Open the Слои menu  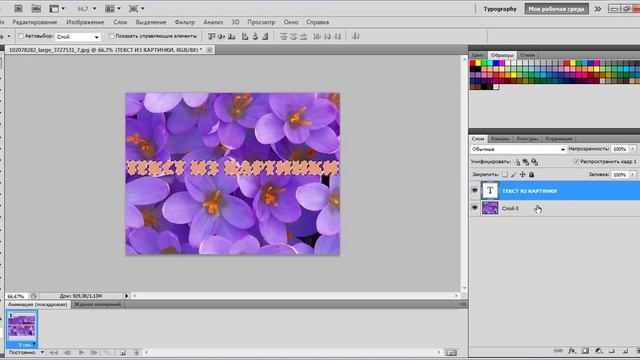coord(120,22)
